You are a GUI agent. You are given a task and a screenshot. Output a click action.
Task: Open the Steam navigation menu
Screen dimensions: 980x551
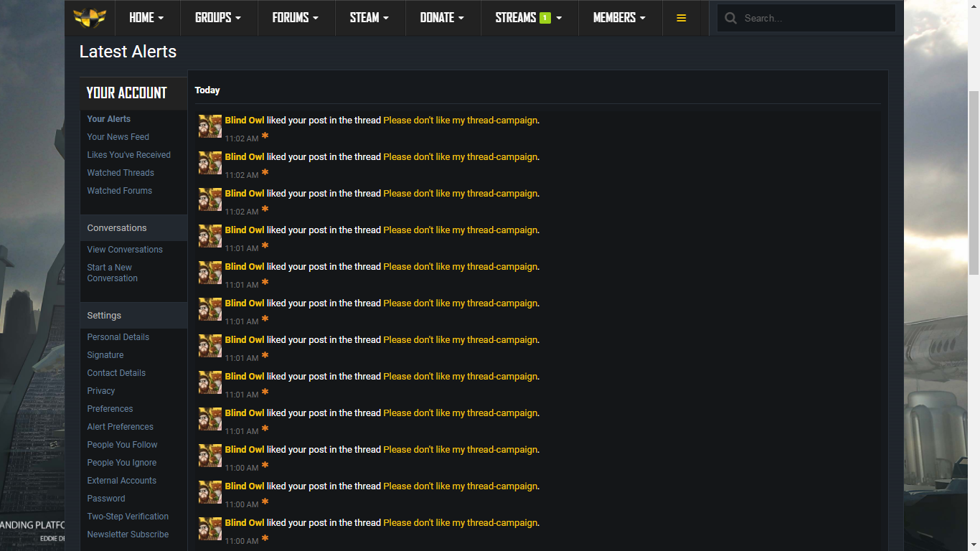click(x=369, y=18)
